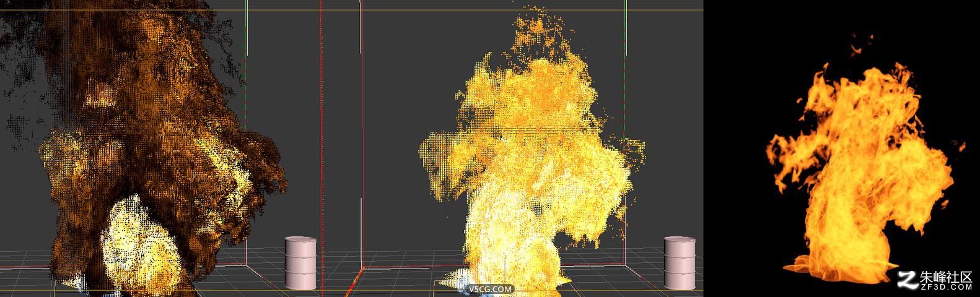Select the pink barrel in left viewport
This screenshot has width=980, height=297.
pyautogui.click(x=301, y=262)
